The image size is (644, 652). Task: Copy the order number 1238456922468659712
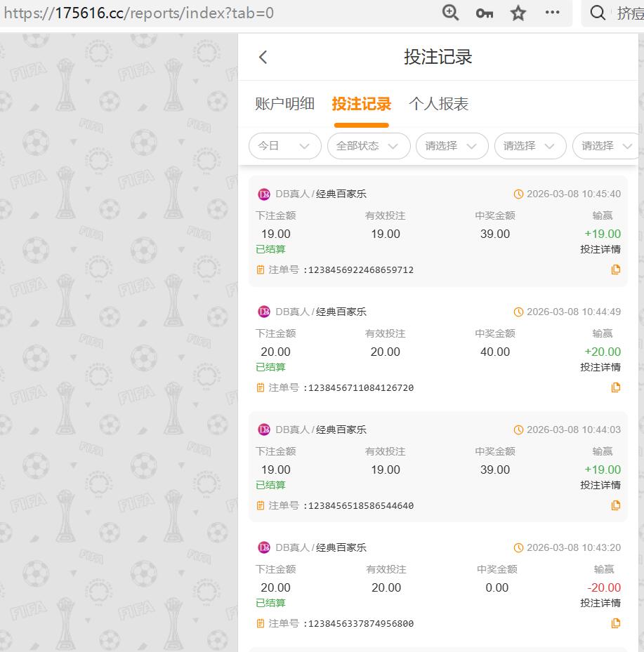(x=616, y=270)
